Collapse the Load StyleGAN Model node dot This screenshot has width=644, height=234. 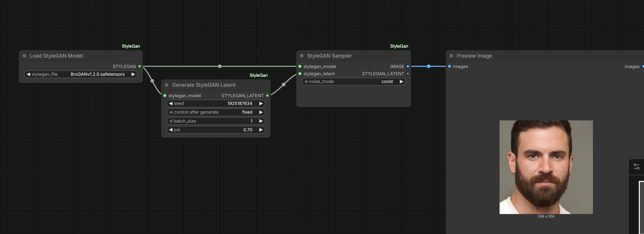click(x=24, y=56)
